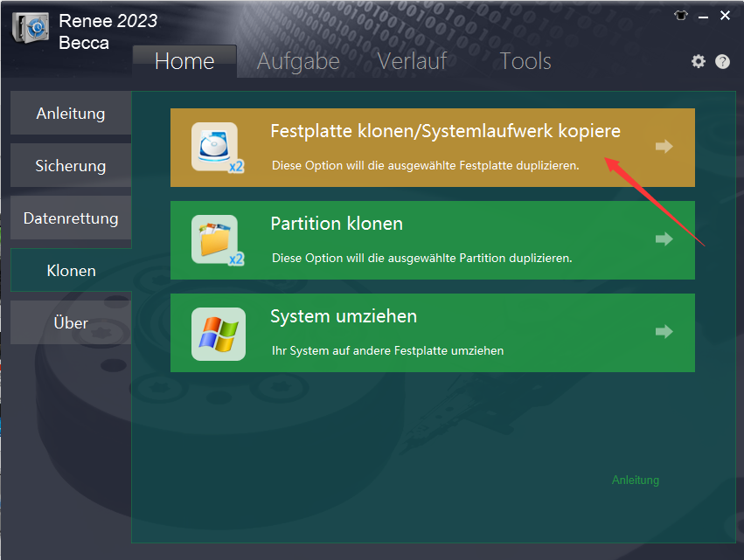Switch to the Home tab

[184, 61]
